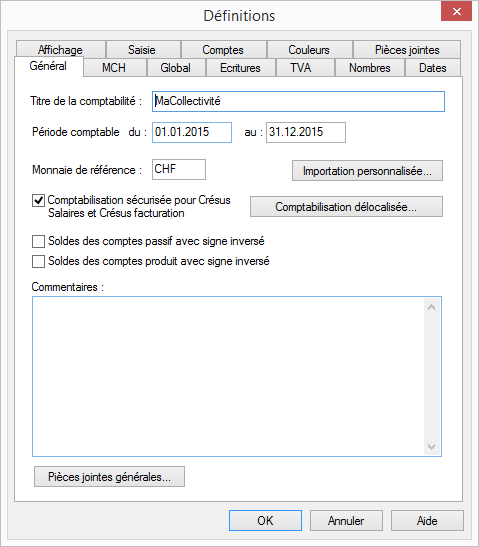
Task: Open the Saisie tab
Action: pos(143,50)
